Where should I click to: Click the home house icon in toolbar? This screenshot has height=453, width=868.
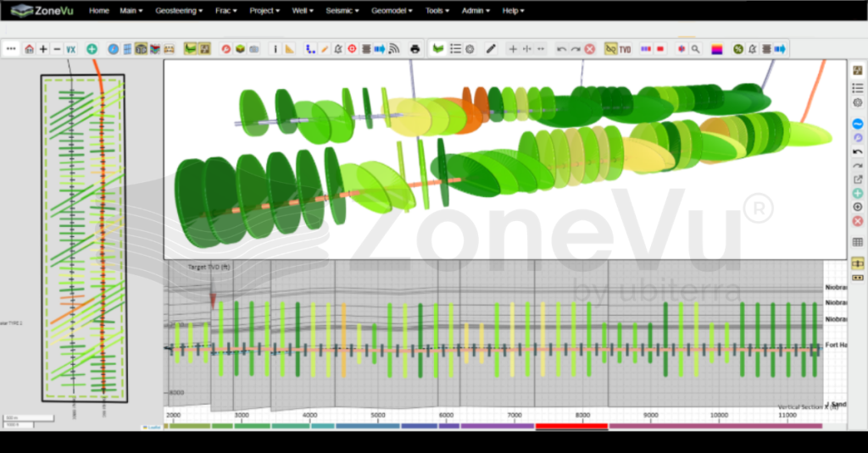[29, 49]
